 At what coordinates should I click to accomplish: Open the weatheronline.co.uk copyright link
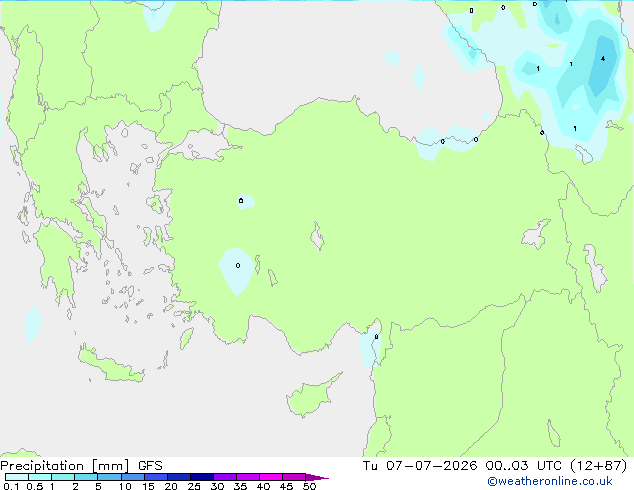[x=549, y=481]
